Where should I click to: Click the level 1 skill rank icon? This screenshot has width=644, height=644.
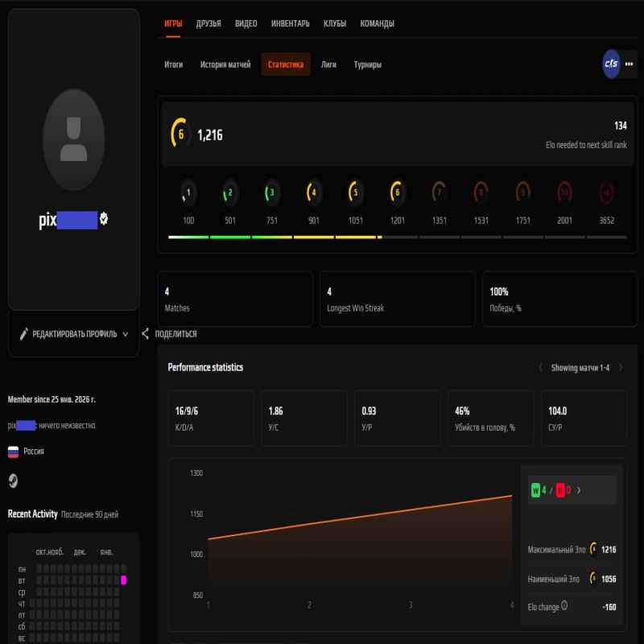187,193
